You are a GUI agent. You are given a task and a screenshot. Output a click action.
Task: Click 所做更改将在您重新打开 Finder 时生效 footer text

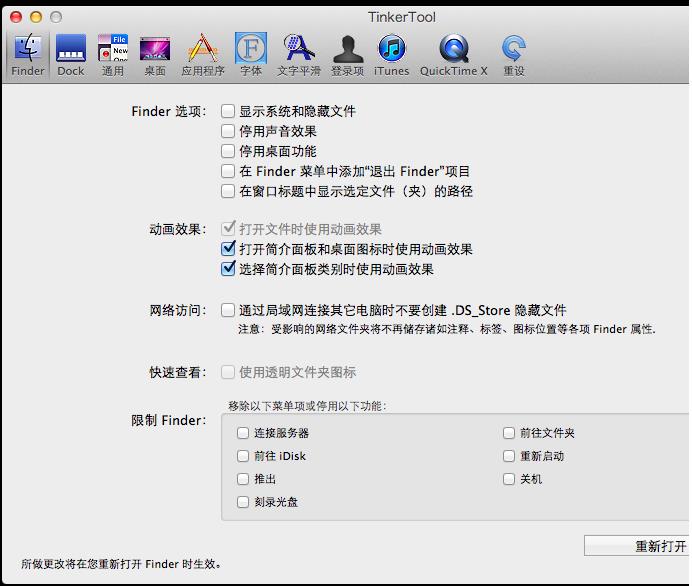[x=120, y=564]
